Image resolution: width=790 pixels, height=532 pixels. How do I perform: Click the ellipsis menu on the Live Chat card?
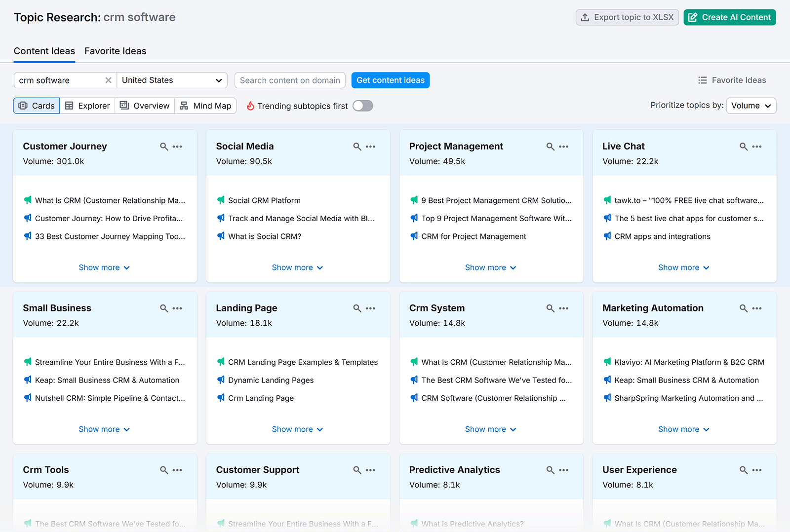coord(757,147)
